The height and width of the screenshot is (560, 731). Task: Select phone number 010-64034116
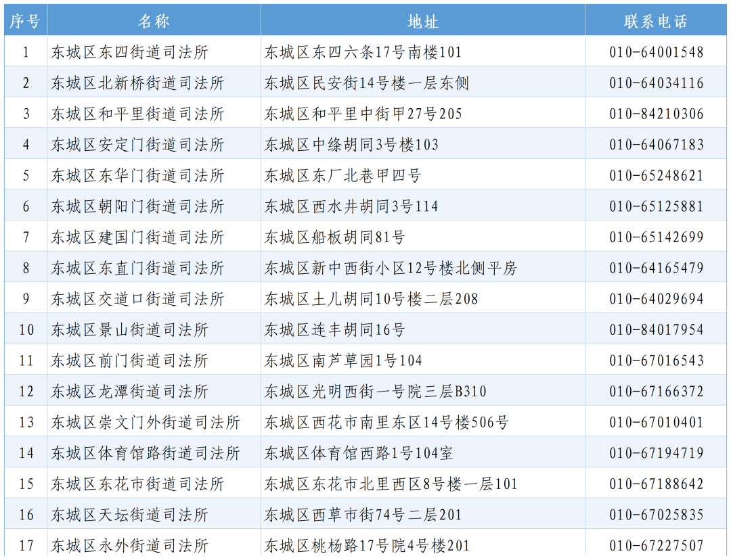pos(656,83)
